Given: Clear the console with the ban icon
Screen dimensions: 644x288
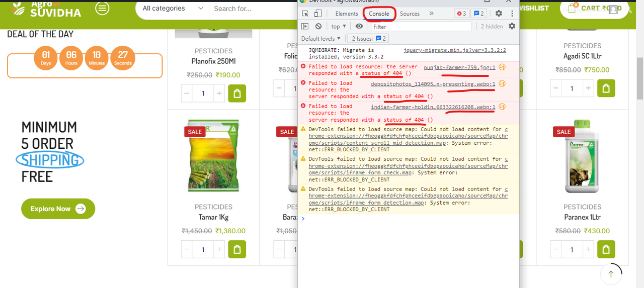Looking at the screenshot, I should pyautogui.click(x=318, y=26).
